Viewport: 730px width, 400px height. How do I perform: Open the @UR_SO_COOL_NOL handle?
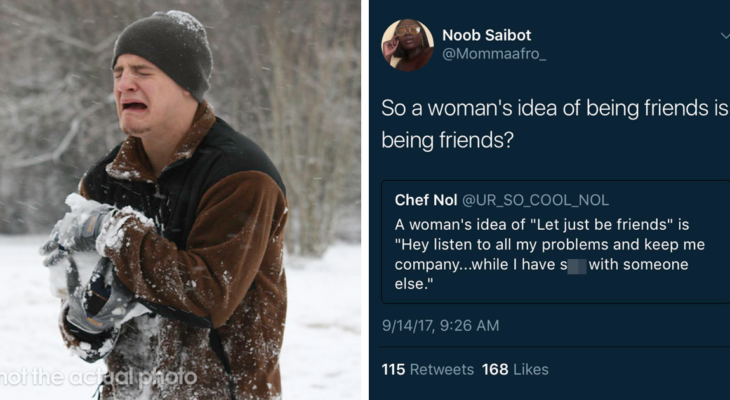click(x=533, y=200)
